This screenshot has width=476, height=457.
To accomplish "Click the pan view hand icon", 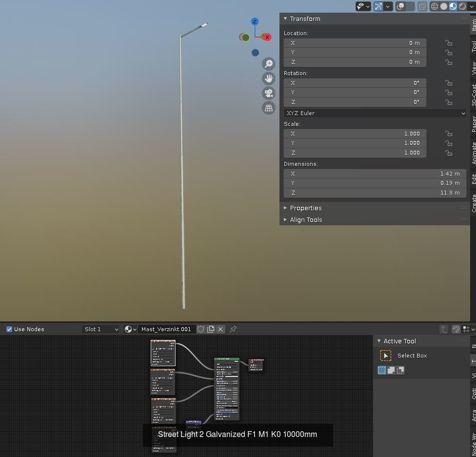I will click(269, 79).
